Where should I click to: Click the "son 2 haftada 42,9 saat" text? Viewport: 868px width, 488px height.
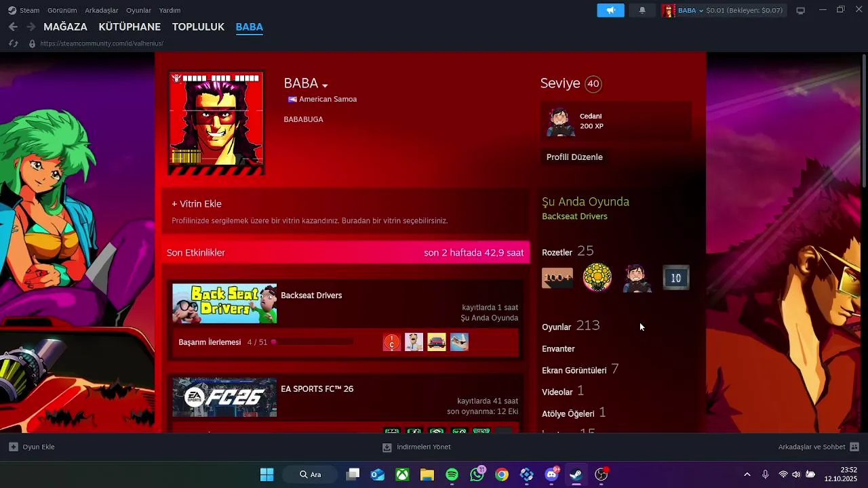tap(474, 253)
